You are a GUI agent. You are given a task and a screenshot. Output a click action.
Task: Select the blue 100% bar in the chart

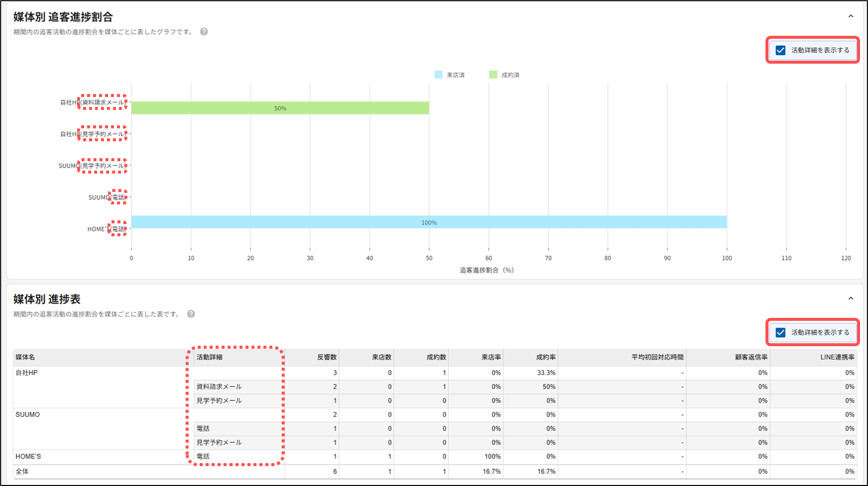(x=429, y=222)
